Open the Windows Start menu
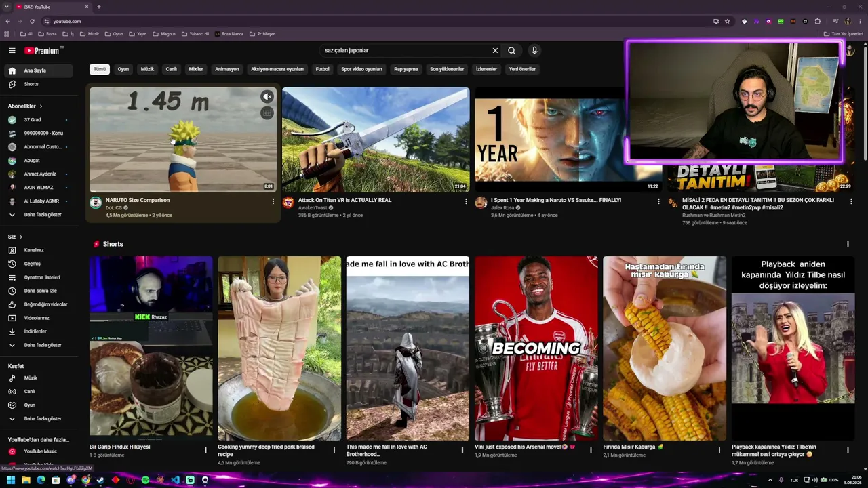The image size is (868, 488). (11, 480)
